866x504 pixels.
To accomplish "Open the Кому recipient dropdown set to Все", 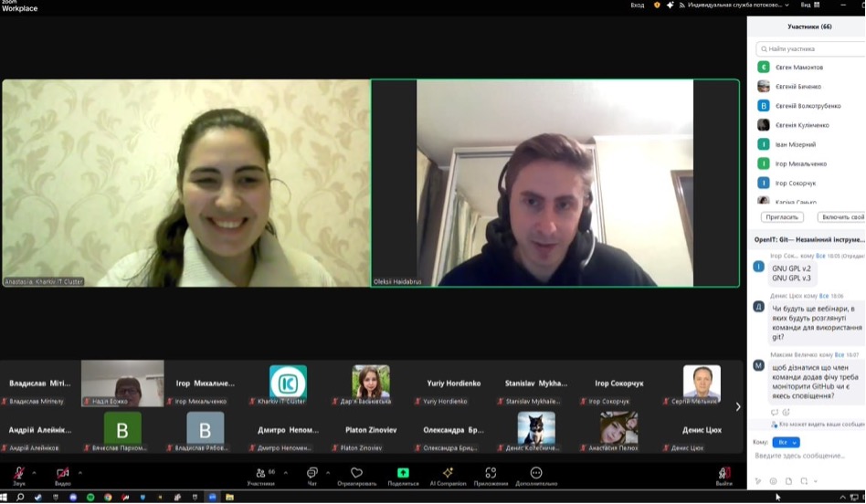I will (x=786, y=442).
